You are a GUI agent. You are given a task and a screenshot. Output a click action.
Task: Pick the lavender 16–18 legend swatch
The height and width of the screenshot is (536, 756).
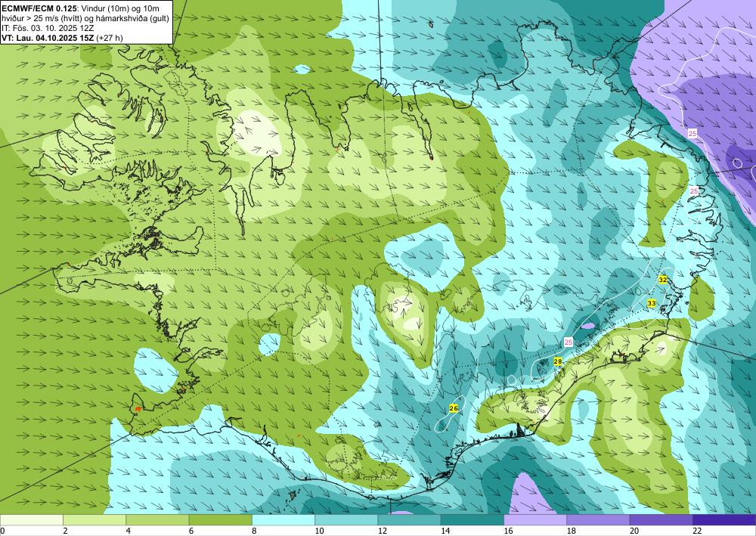point(535,520)
